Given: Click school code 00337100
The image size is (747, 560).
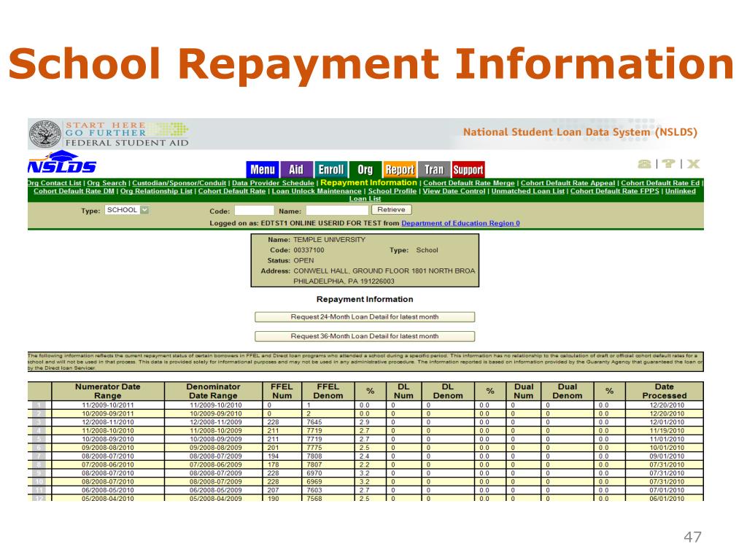Looking at the screenshot, I should [309, 250].
